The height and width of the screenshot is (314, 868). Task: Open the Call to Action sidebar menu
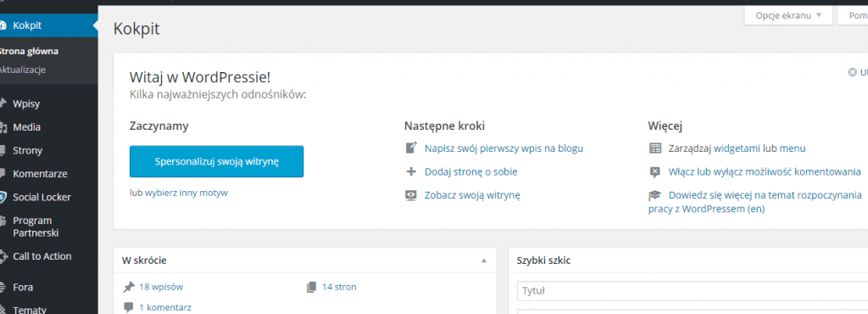tap(42, 256)
